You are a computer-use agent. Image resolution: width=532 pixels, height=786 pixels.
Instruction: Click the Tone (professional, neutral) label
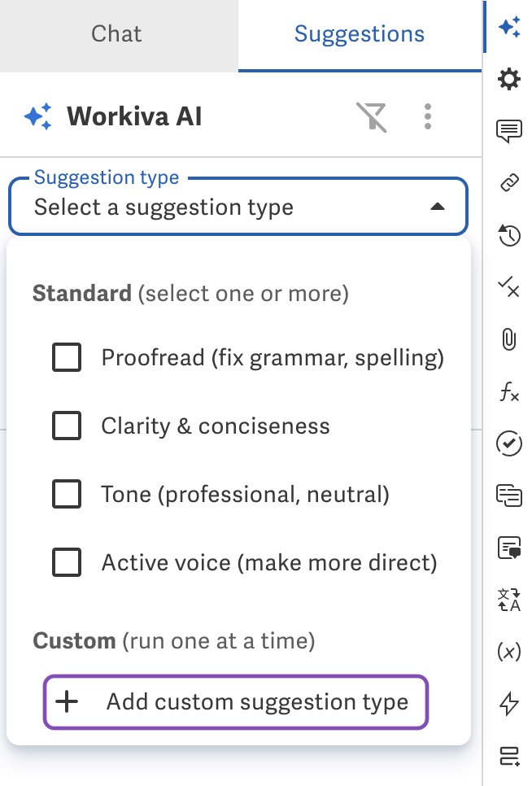coord(245,494)
